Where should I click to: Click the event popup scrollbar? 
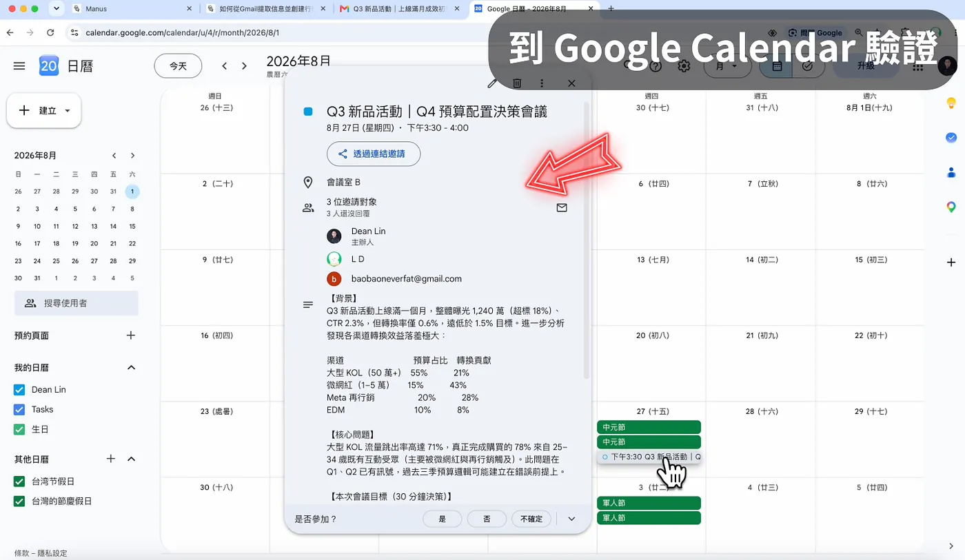pyautogui.click(x=587, y=240)
